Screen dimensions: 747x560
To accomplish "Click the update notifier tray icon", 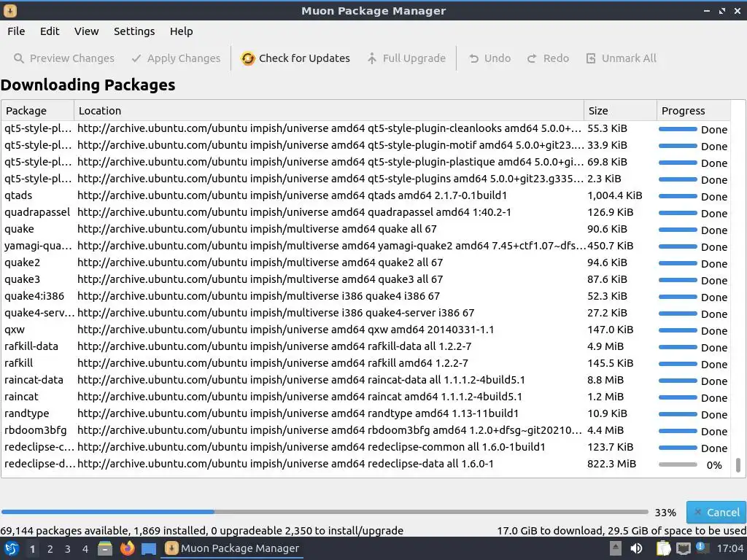I will (702, 548).
